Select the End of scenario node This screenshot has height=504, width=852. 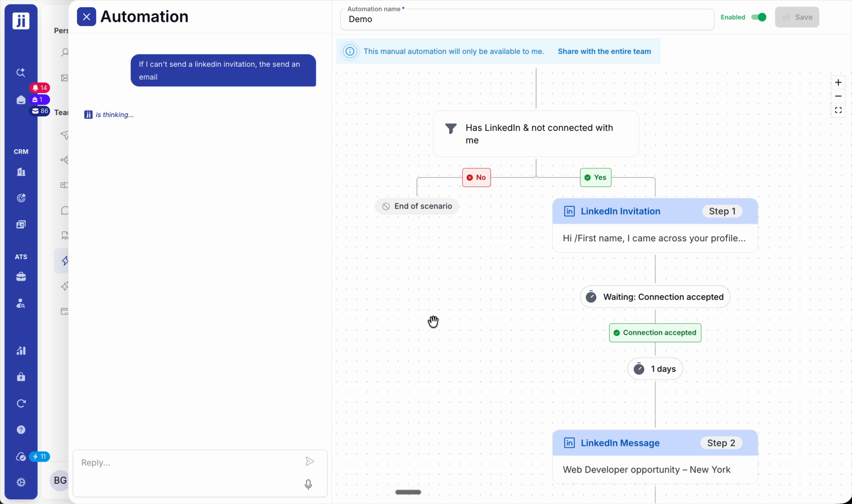click(x=417, y=206)
